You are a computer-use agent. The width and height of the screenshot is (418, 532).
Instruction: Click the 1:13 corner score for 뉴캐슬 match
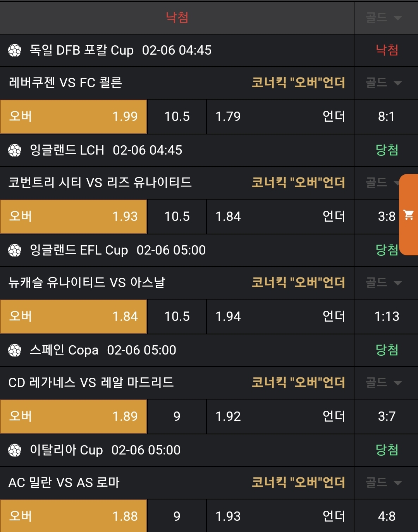[x=386, y=317]
